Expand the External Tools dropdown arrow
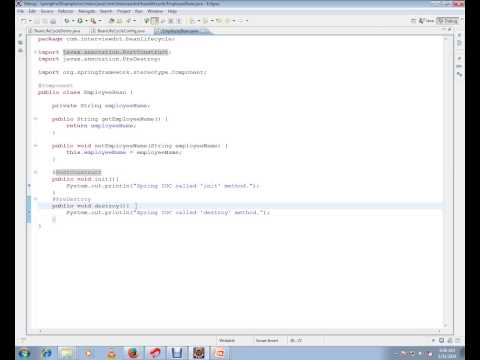The width and height of the screenshot is (480, 360). (x=100, y=21)
